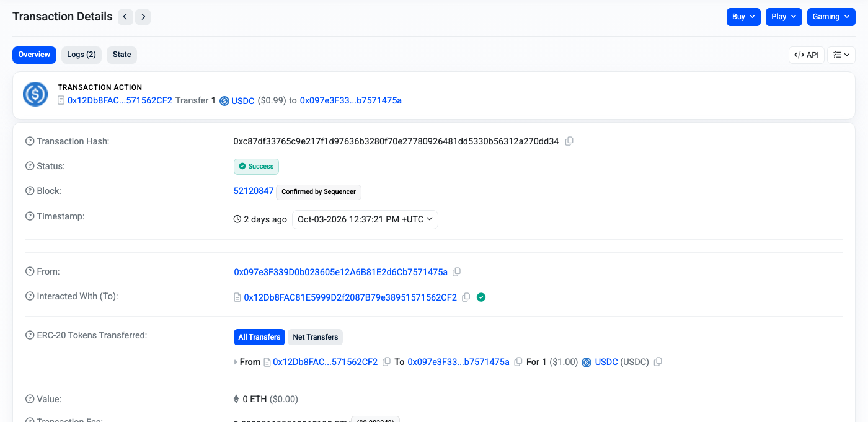868x422 pixels.
Task: Click the API button
Action: pos(807,55)
